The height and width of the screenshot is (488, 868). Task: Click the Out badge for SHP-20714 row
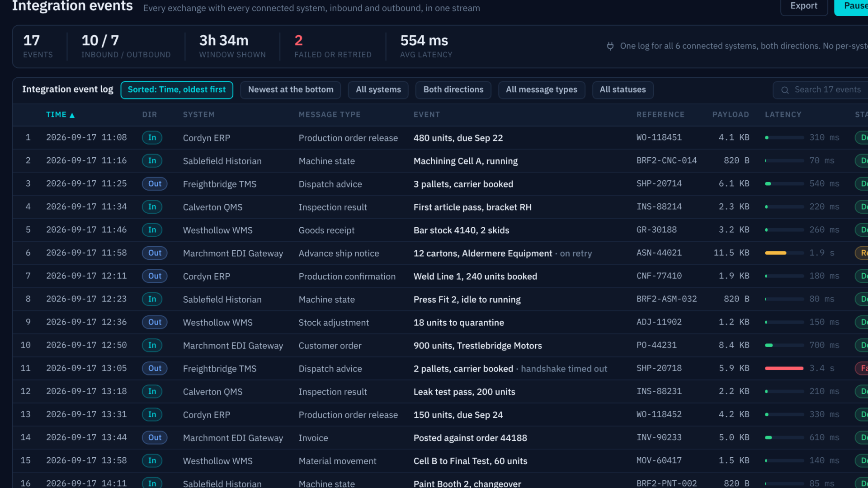[155, 184]
